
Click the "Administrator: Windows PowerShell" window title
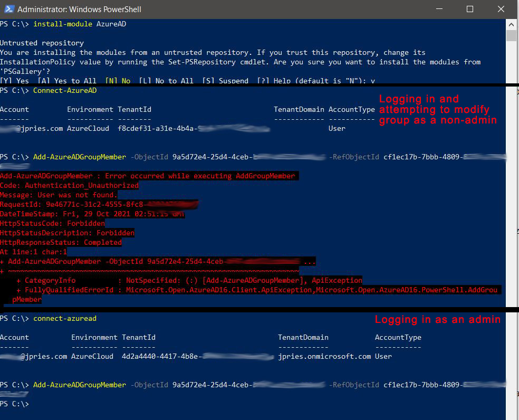pos(79,9)
